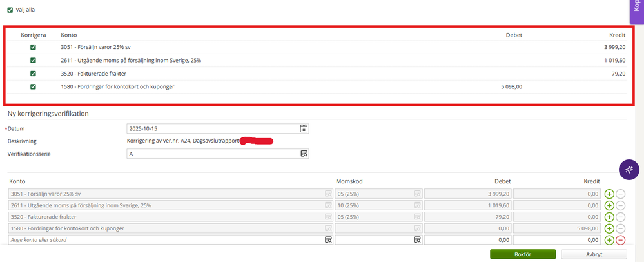
Task: Open the calendar picker for Datum
Action: 304,128
